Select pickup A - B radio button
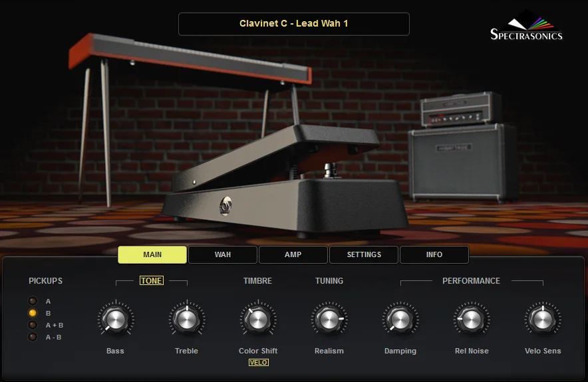Viewport: 588px width, 382px height. click(33, 337)
